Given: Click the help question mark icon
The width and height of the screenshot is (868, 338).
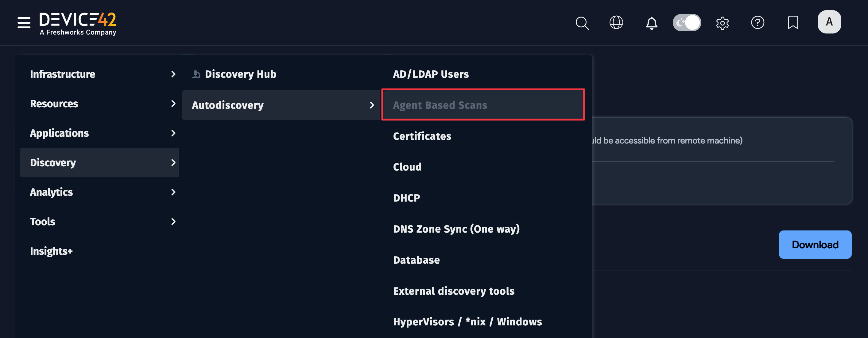Looking at the screenshot, I should (x=758, y=23).
